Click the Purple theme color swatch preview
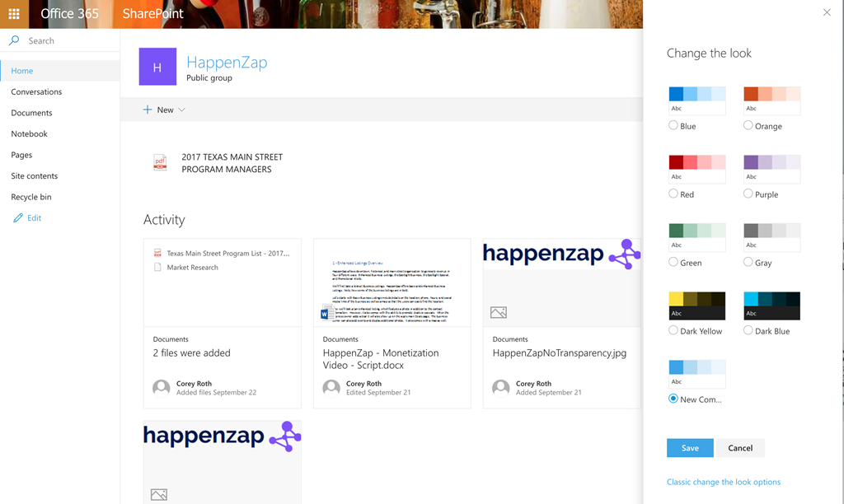The width and height of the screenshot is (844, 504). pyautogui.click(x=771, y=170)
